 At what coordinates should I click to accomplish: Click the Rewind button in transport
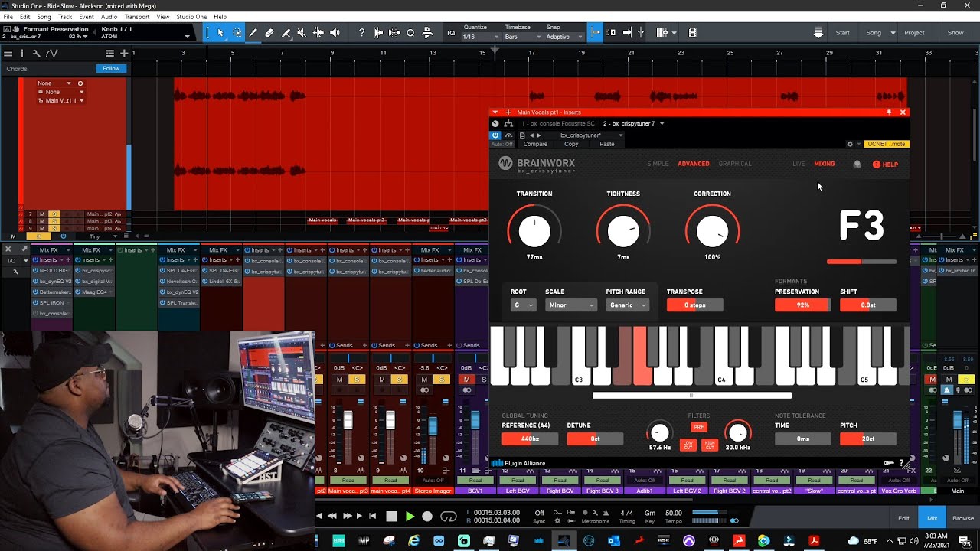click(332, 517)
